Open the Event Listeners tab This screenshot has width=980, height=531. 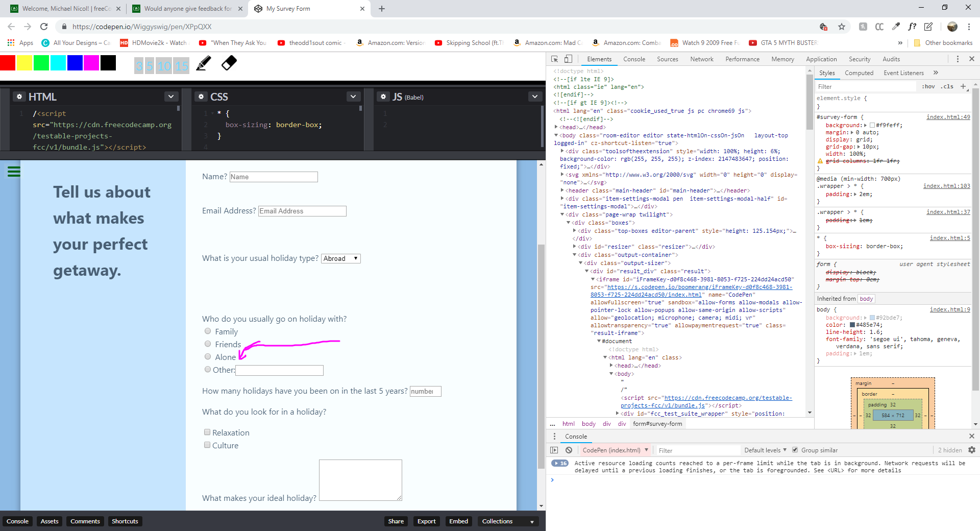click(x=903, y=73)
